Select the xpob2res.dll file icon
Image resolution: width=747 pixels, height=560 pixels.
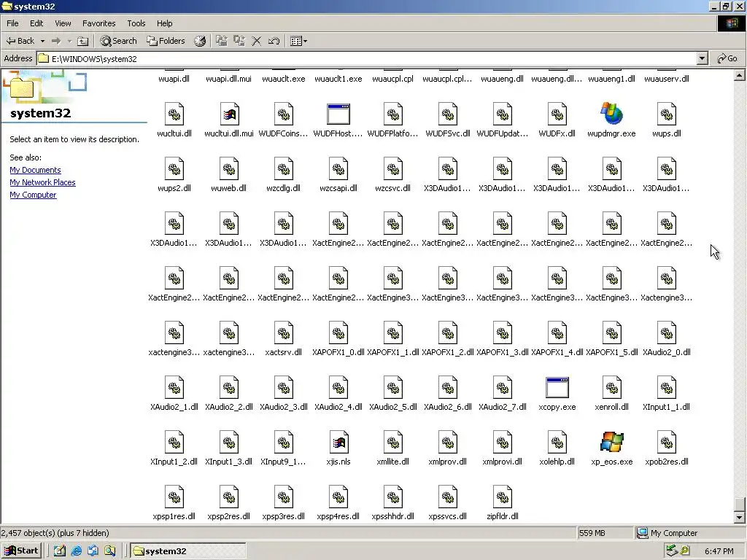667,443
